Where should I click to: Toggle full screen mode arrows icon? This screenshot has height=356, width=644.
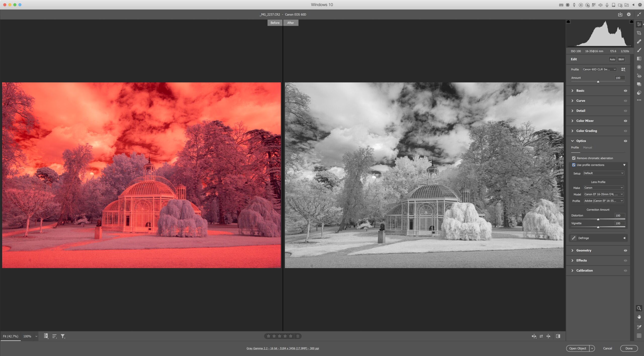click(x=639, y=14)
